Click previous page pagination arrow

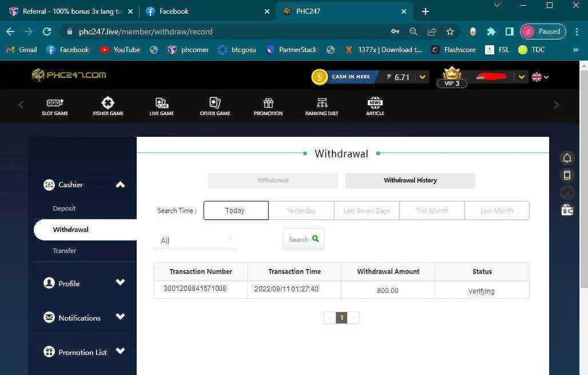pos(329,318)
